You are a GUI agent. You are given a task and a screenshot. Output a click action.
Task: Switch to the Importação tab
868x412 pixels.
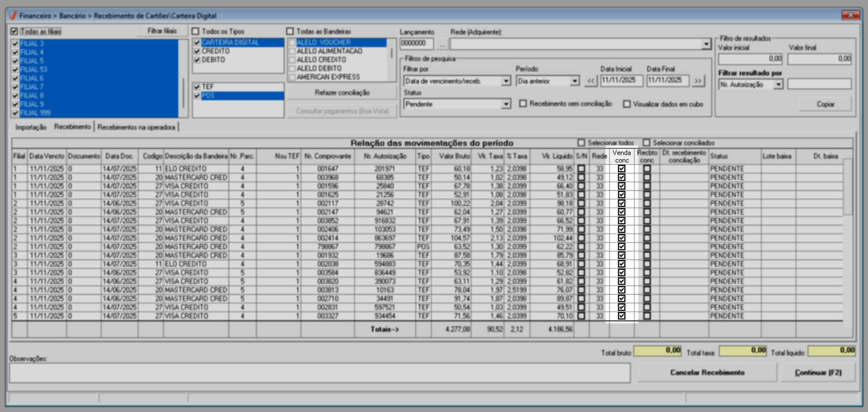[x=31, y=127]
